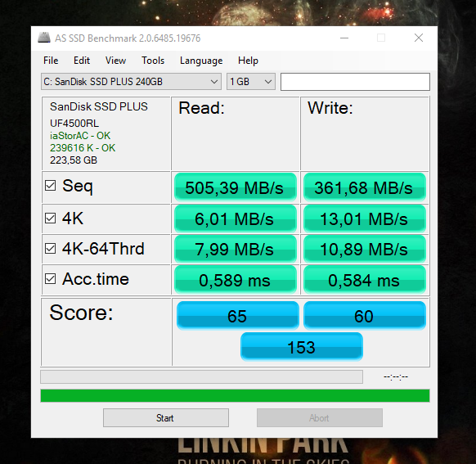Open the Edit menu
The width and height of the screenshot is (476, 464).
pos(82,61)
